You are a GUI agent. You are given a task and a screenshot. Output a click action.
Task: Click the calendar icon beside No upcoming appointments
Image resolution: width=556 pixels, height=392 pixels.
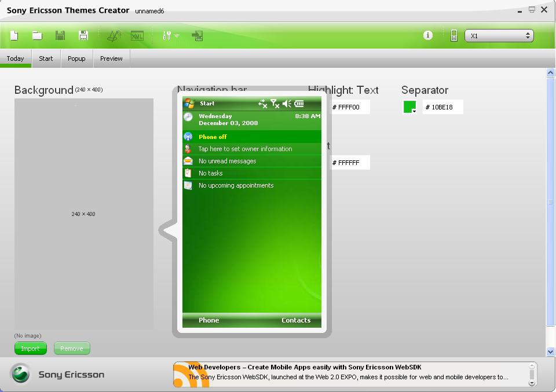click(x=188, y=185)
